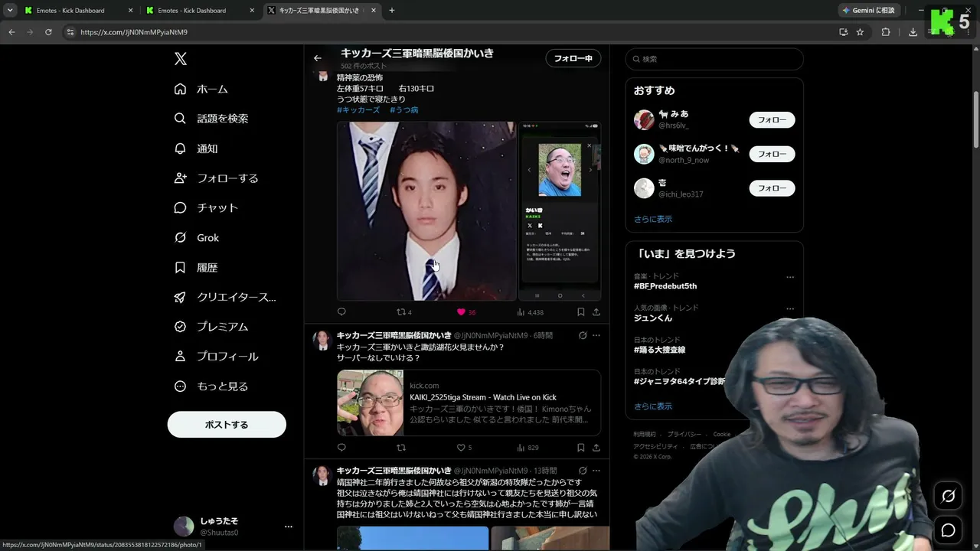Open options for the #BF_Predebut5th trend

point(790,277)
